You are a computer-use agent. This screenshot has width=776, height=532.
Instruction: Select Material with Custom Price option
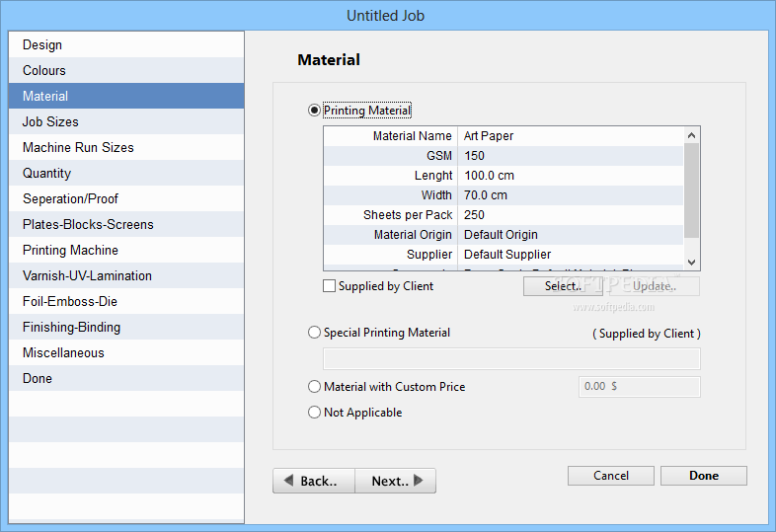click(314, 387)
